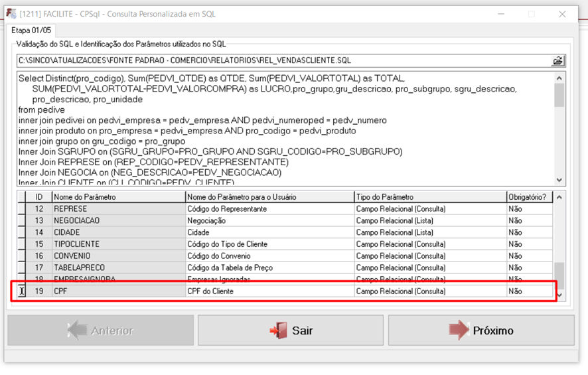
Task: Click SQL editor scrollbar down arrow
Action: (x=559, y=180)
